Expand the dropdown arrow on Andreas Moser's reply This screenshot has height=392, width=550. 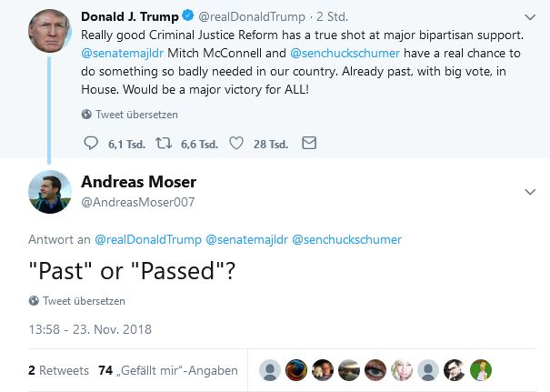point(531,192)
